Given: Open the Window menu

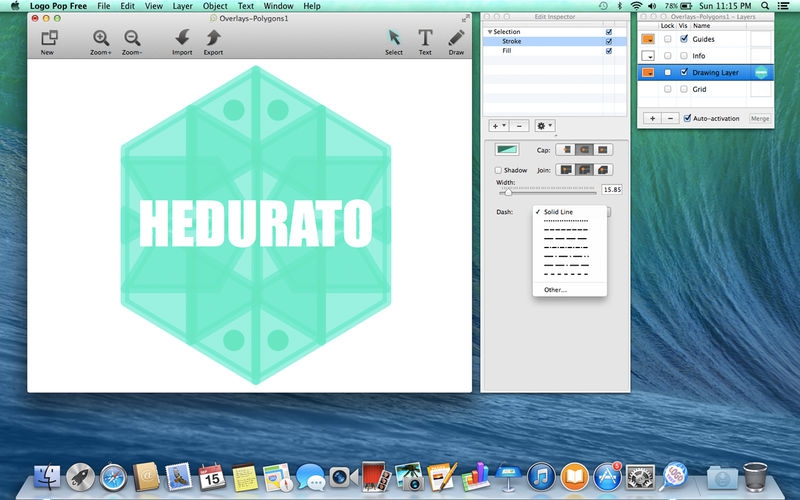Looking at the screenshot, I should click(278, 6).
